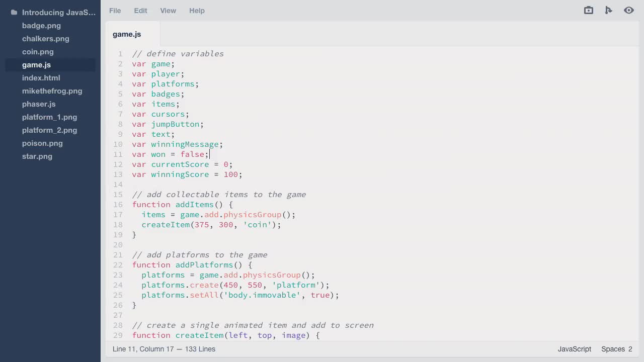Click line 13 of the code
Viewport: 644px width, 362px height.
186,174
